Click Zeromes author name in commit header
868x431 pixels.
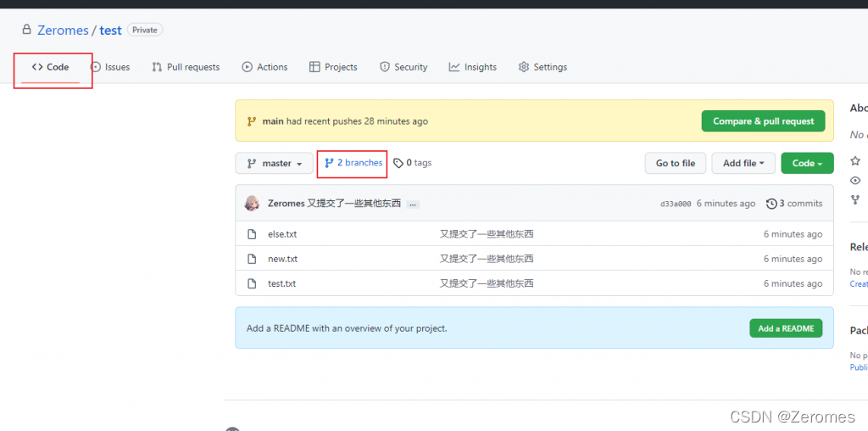click(286, 204)
